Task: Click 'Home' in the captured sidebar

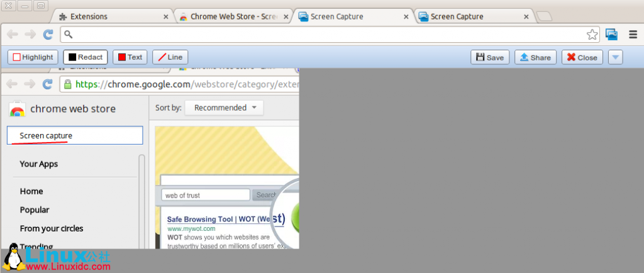Action: [31, 191]
